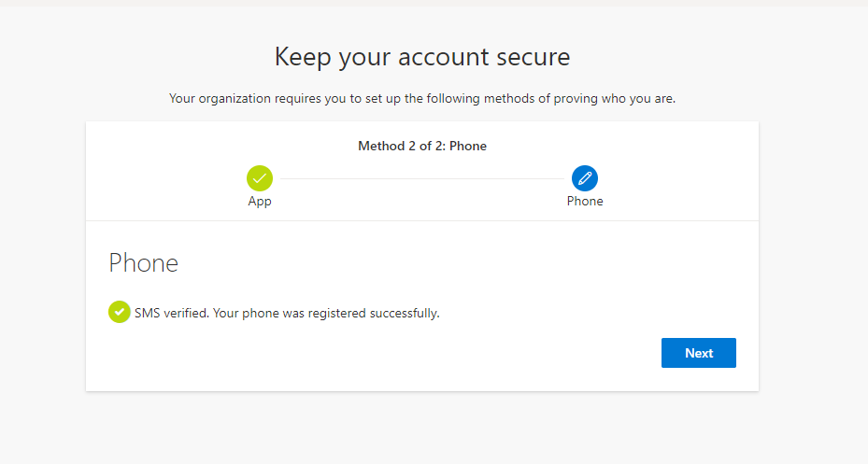Select the Phone label under pencil icon
This screenshot has height=464, width=868.
click(x=585, y=201)
